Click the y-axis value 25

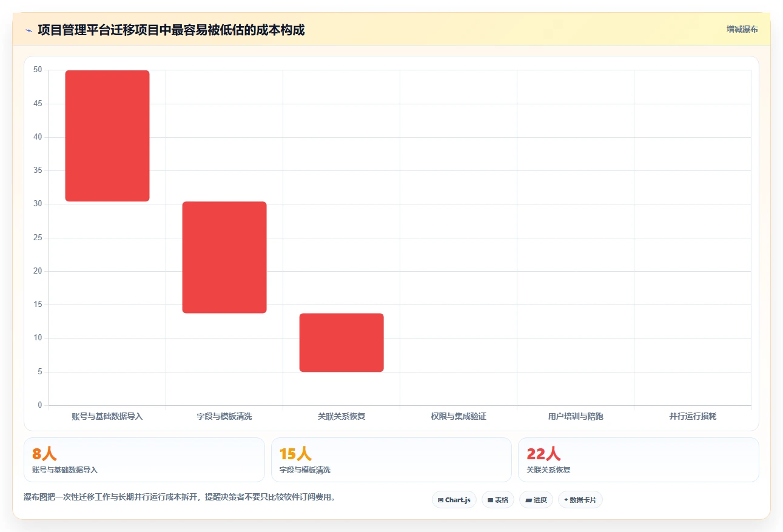pyautogui.click(x=38, y=238)
